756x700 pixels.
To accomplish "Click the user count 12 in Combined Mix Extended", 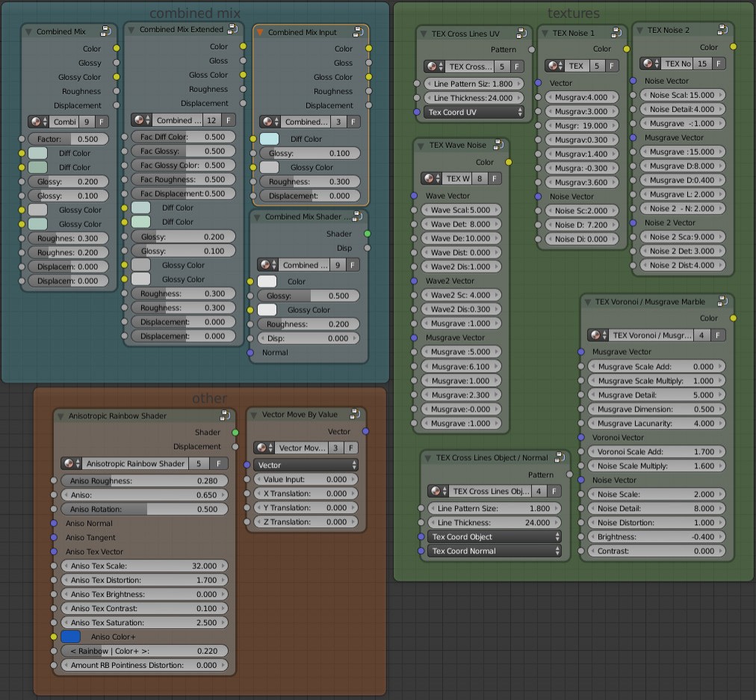I will (213, 118).
